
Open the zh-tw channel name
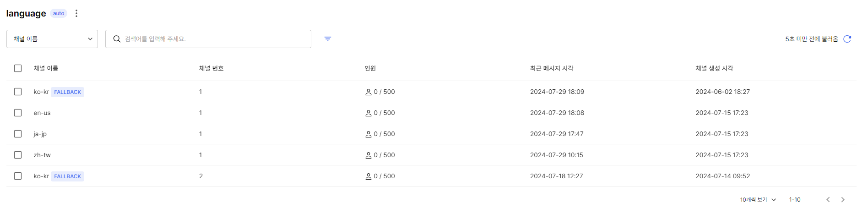coord(42,155)
